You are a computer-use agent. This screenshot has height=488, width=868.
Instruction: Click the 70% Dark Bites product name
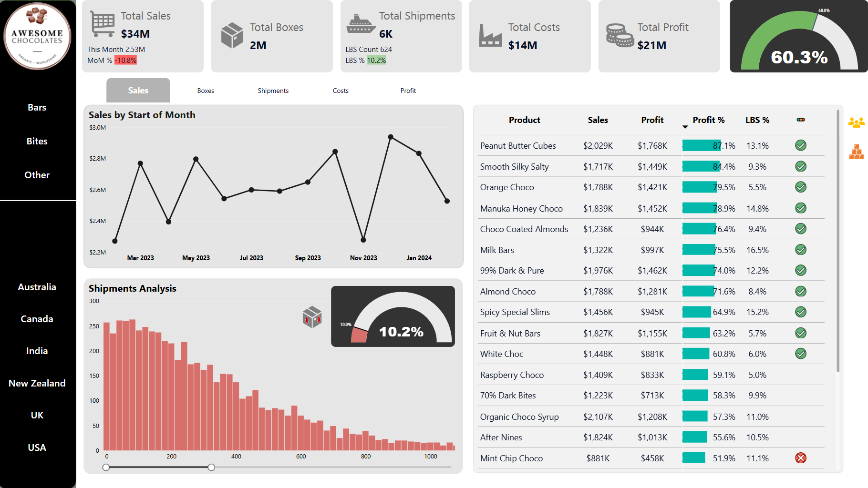coord(508,396)
